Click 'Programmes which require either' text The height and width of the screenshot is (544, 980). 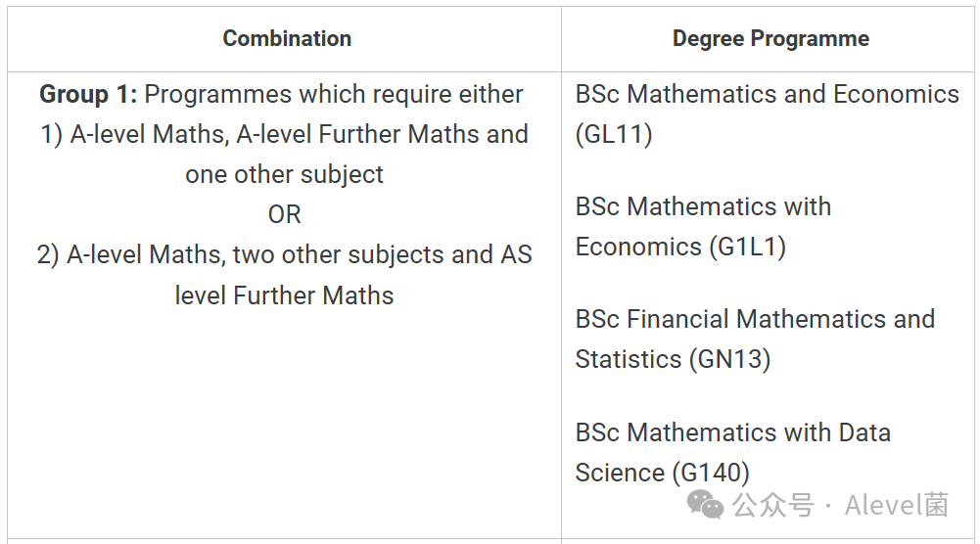334,95
